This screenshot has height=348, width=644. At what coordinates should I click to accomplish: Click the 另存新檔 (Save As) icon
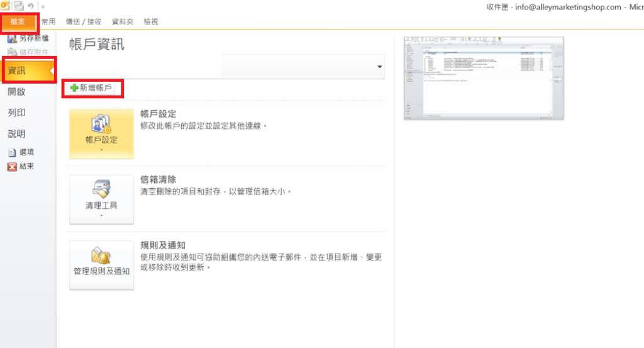coord(12,39)
